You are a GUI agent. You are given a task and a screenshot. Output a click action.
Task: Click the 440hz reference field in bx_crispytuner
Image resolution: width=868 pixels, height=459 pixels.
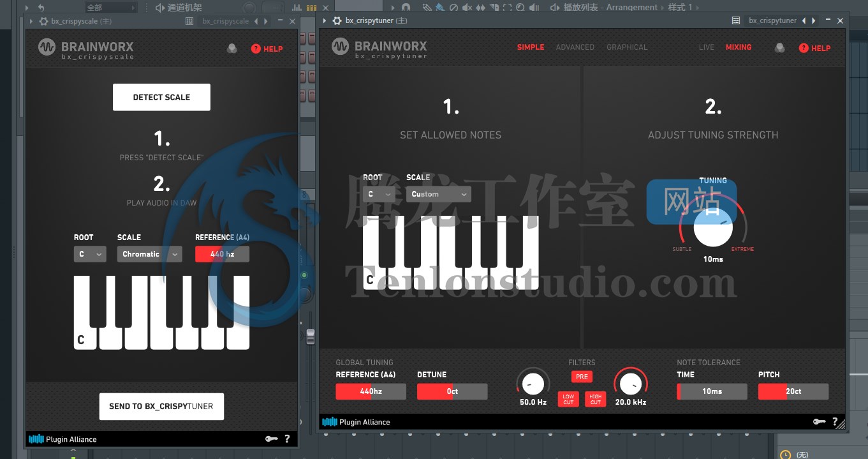[x=371, y=391]
